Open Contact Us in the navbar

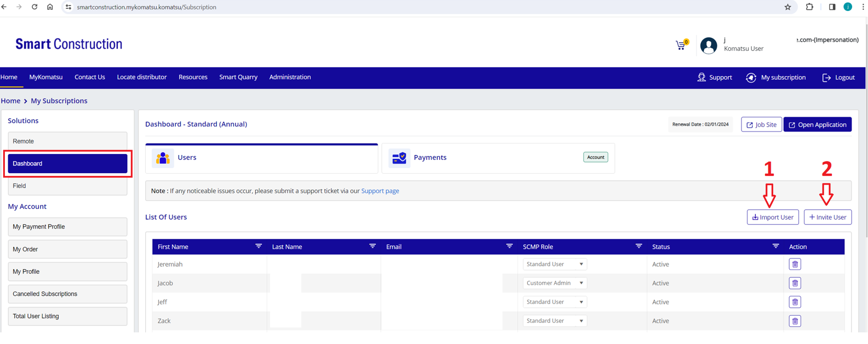click(x=90, y=77)
